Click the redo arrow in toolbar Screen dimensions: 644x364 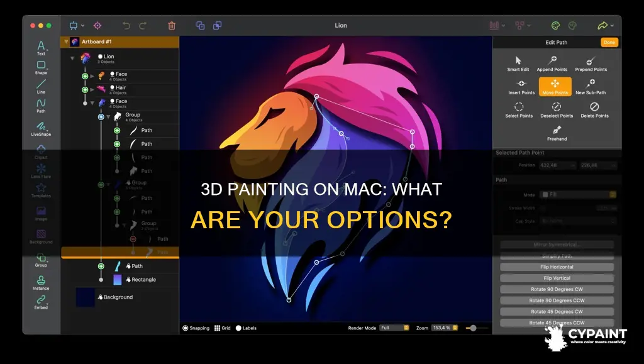coord(143,25)
